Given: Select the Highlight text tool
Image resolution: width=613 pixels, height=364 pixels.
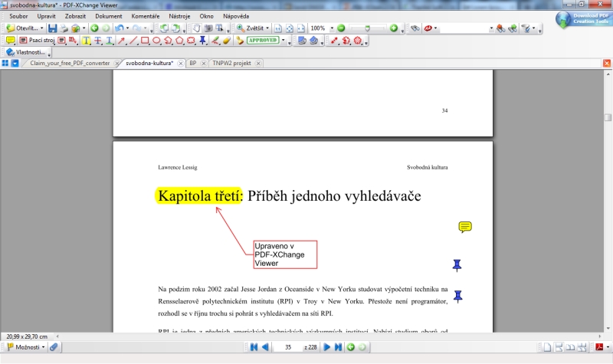Looking at the screenshot, I should (x=86, y=41).
